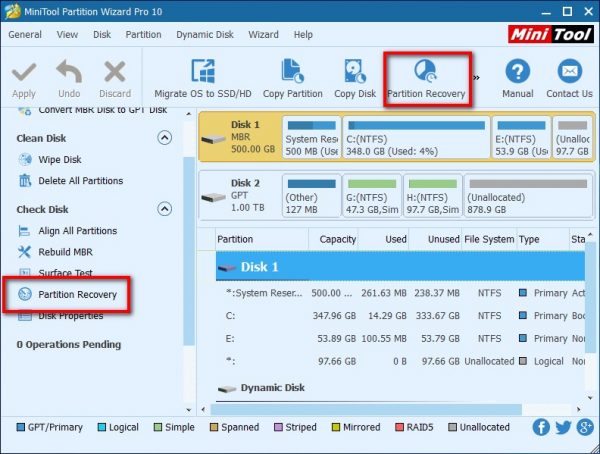Screen dimensions: 600x454
Task: Click the Logical legend color swatch
Action: point(102,427)
